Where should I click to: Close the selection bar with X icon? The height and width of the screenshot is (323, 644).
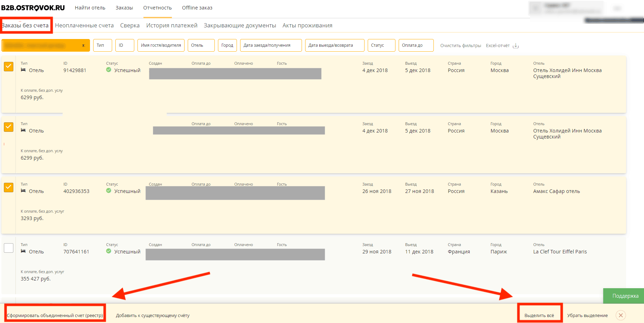[x=621, y=315]
